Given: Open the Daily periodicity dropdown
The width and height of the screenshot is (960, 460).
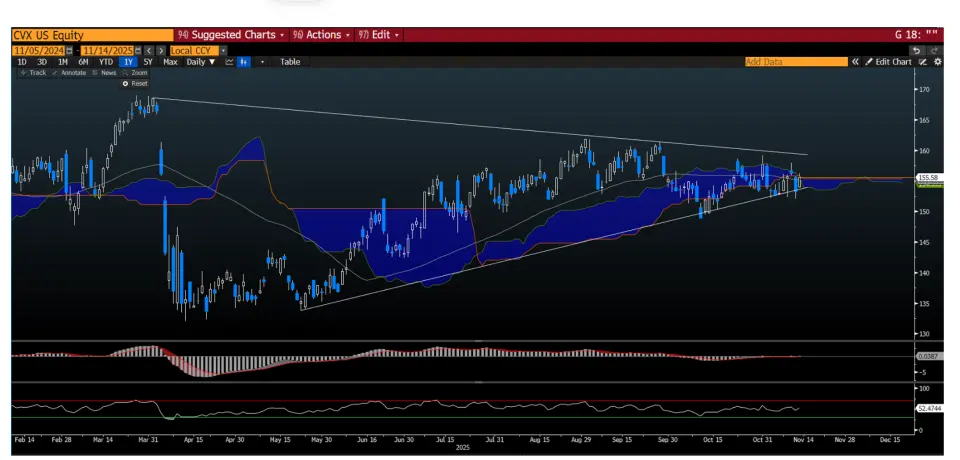Looking at the screenshot, I should click(201, 62).
